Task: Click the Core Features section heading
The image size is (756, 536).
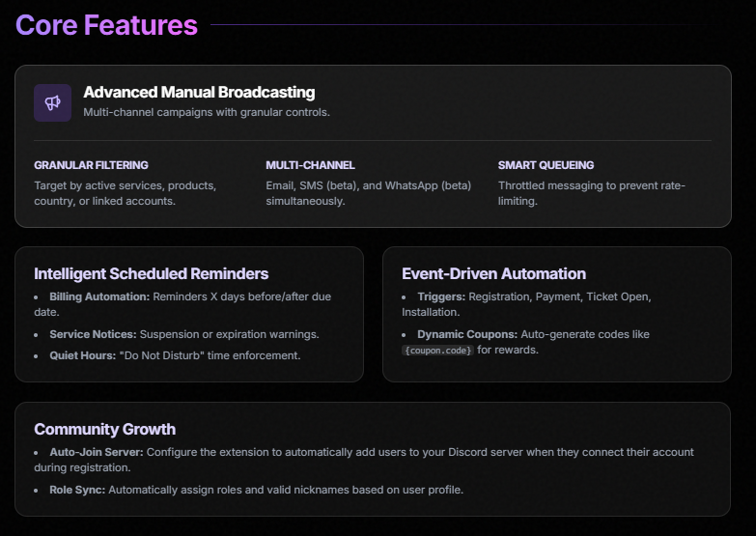Action: coord(106,25)
